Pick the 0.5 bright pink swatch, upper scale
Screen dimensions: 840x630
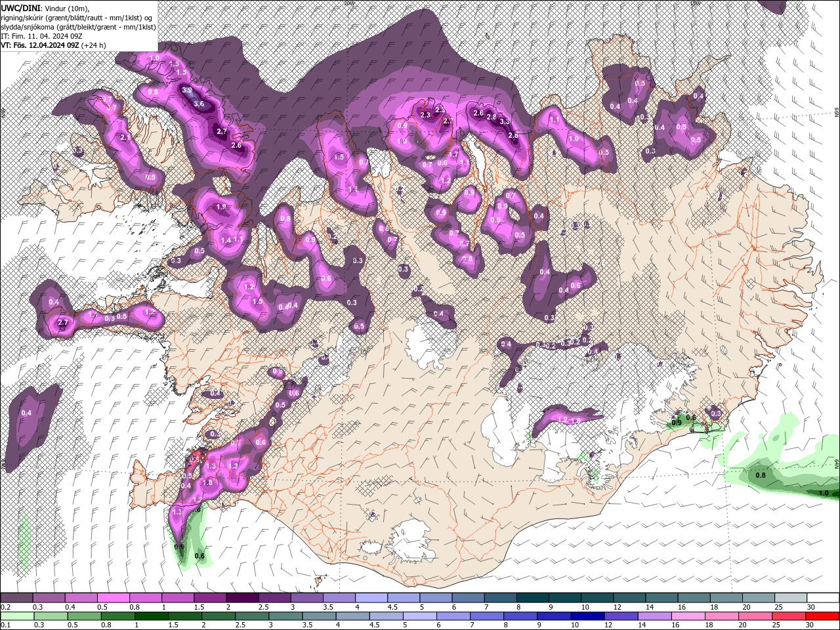[x=113, y=598]
